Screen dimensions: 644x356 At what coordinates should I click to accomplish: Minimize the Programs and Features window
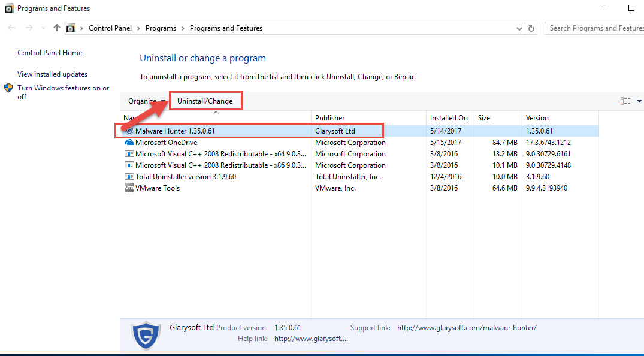coord(604,8)
